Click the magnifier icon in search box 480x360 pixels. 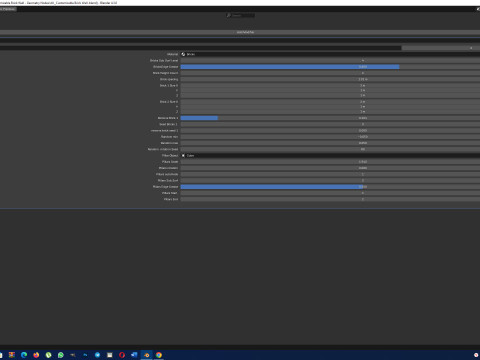point(229,15)
